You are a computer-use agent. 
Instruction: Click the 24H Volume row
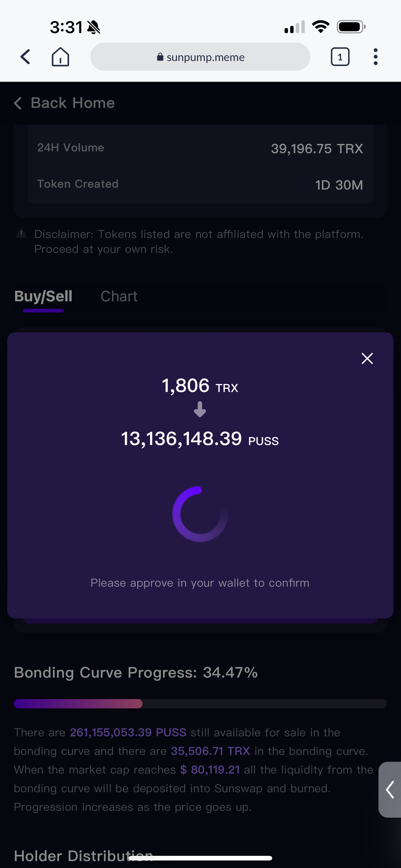click(200, 148)
